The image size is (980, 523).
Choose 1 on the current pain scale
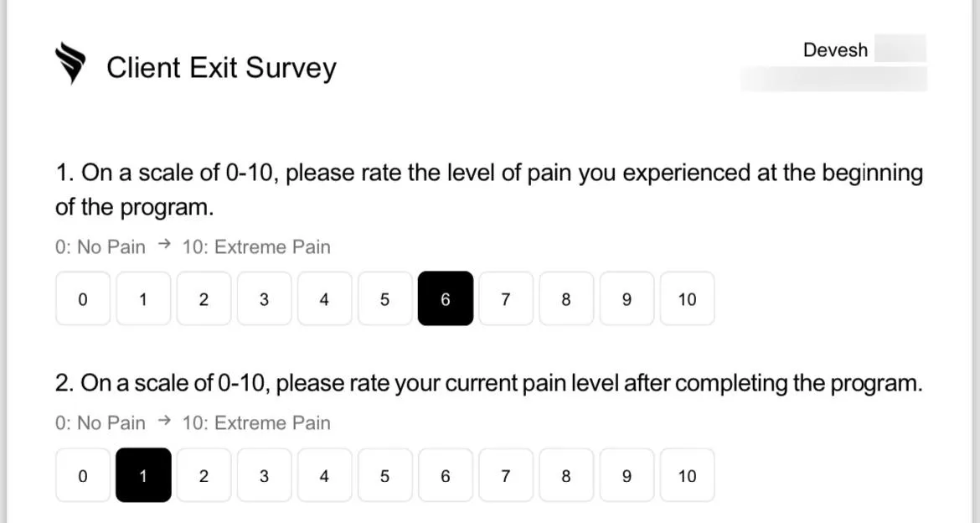(x=143, y=475)
